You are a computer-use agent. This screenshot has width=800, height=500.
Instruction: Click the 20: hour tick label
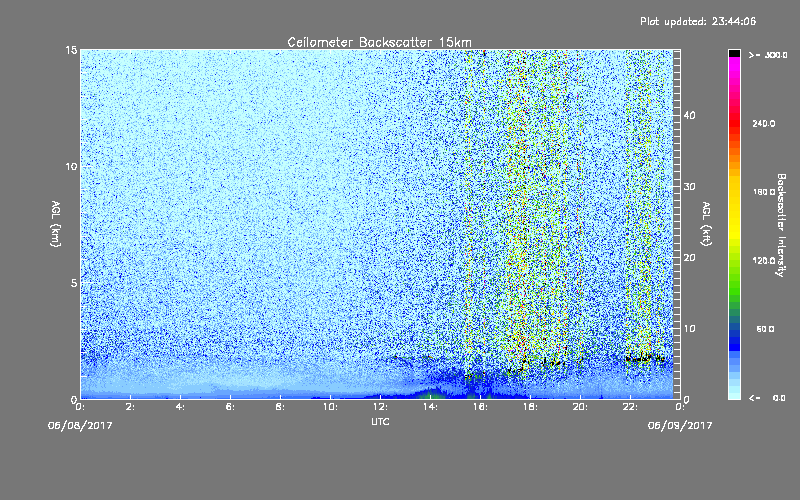pyautogui.click(x=581, y=407)
